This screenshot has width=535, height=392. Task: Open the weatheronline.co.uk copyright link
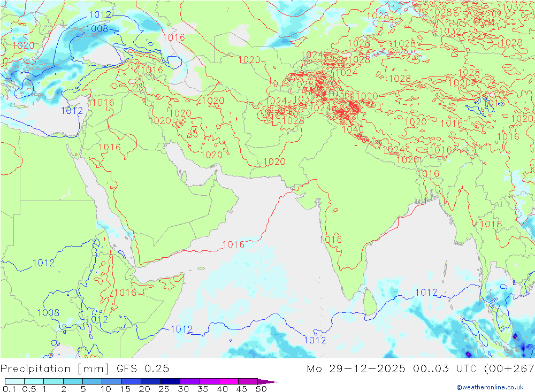coord(490,387)
